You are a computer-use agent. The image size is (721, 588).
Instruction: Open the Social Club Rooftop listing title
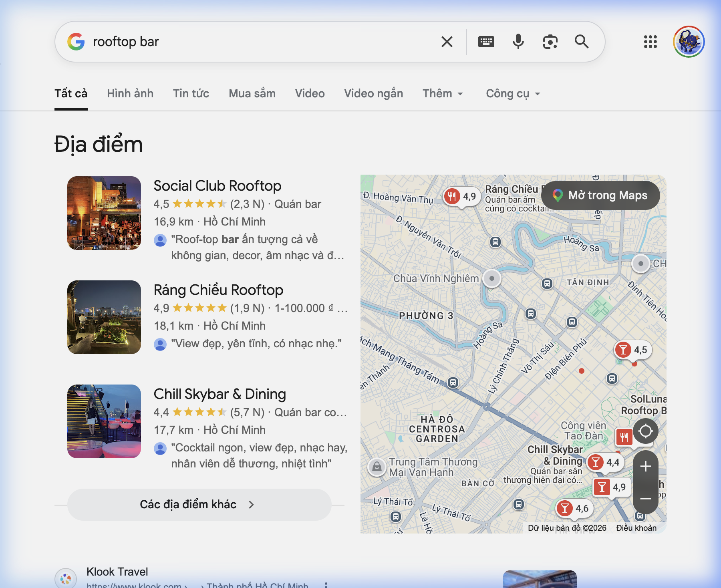click(218, 186)
